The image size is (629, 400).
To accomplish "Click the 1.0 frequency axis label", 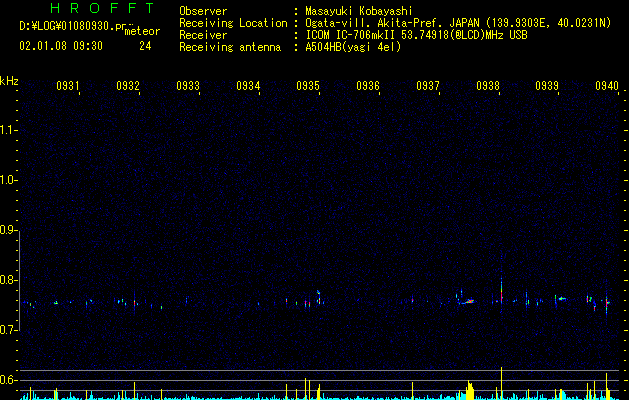I will (8, 180).
